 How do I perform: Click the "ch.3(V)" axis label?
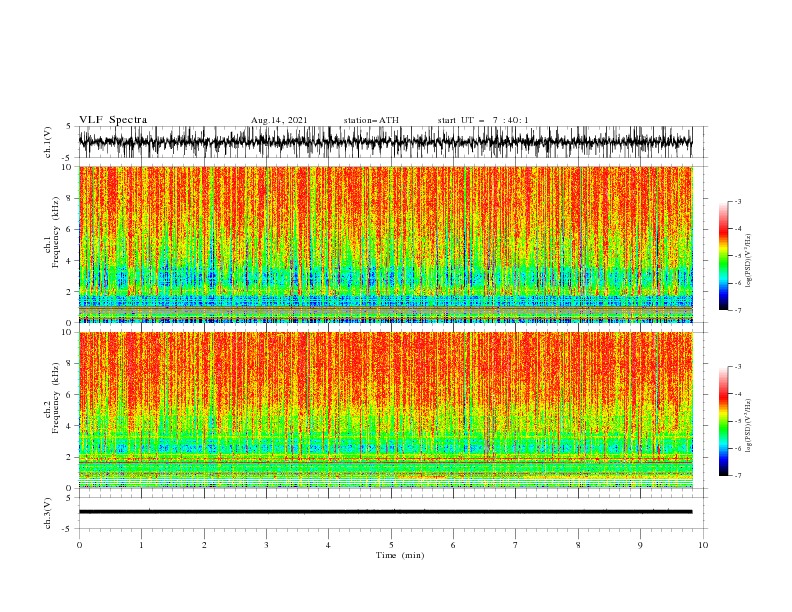(x=48, y=513)
